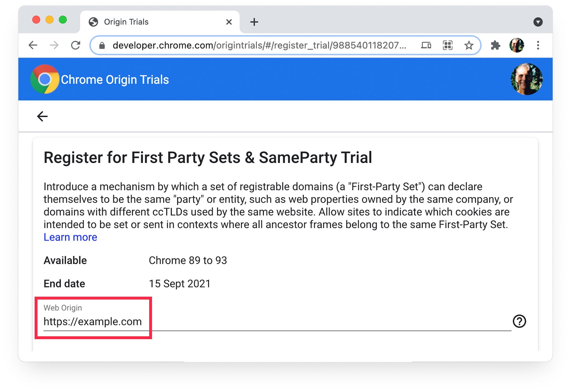Image resolution: width=571 pixels, height=392 pixels.
Task: Click the Web Origin help question icon
Action: click(519, 321)
